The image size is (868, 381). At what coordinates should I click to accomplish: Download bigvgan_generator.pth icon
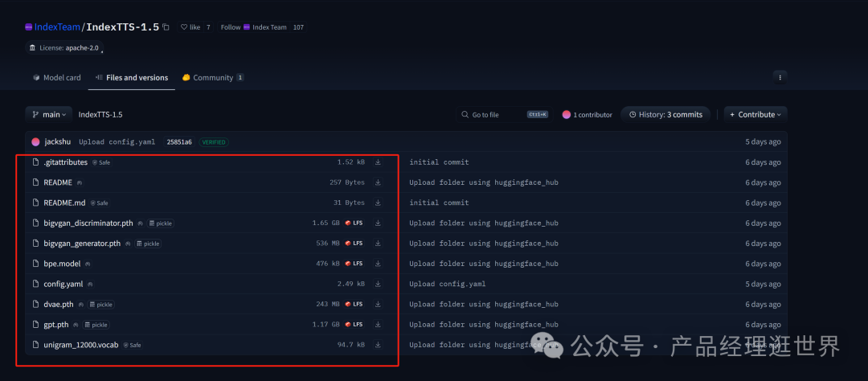[x=378, y=243]
